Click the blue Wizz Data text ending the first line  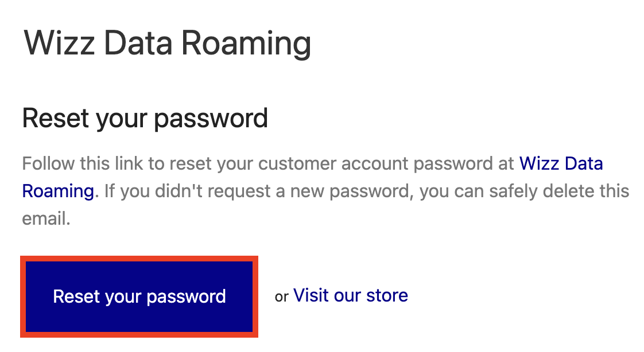(561, 163)
